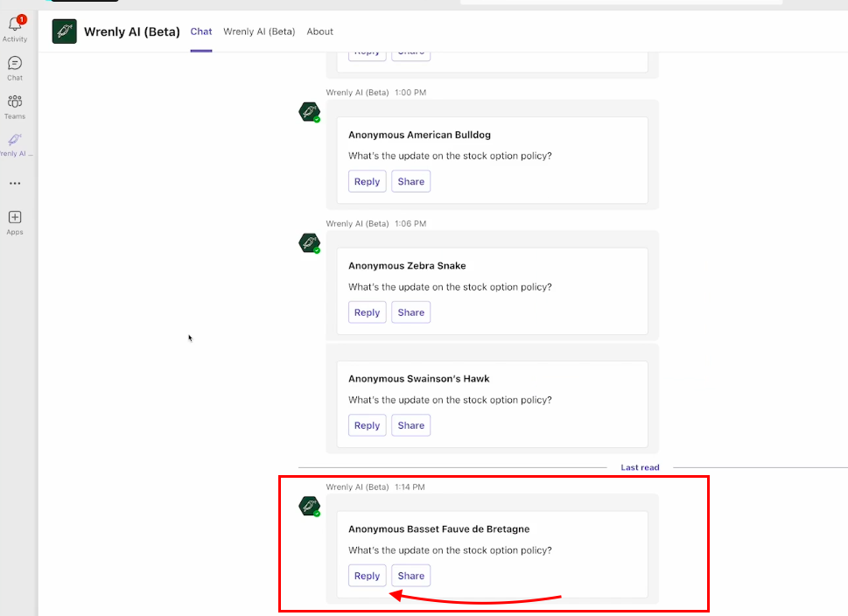Click the 1:00 PM message timestamp
This screenshot has height=616, width=848.
pos(410,93)
